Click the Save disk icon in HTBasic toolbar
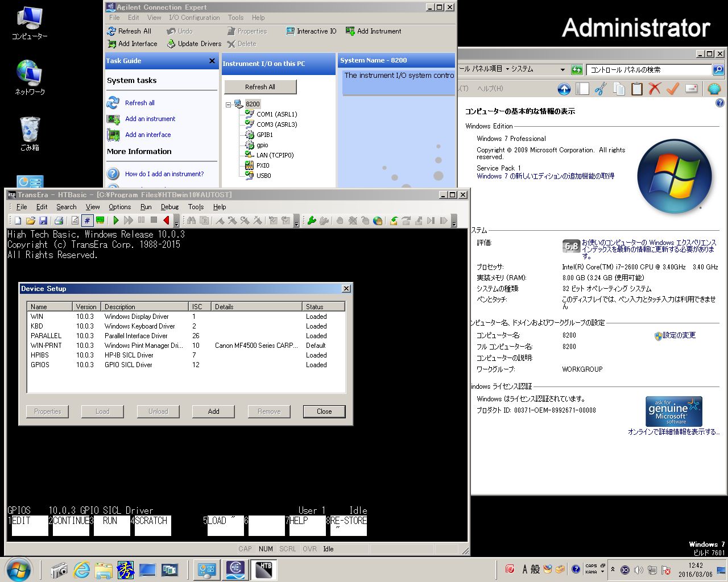This screenshot has width=728, height=582. click(x=43, y=221)
